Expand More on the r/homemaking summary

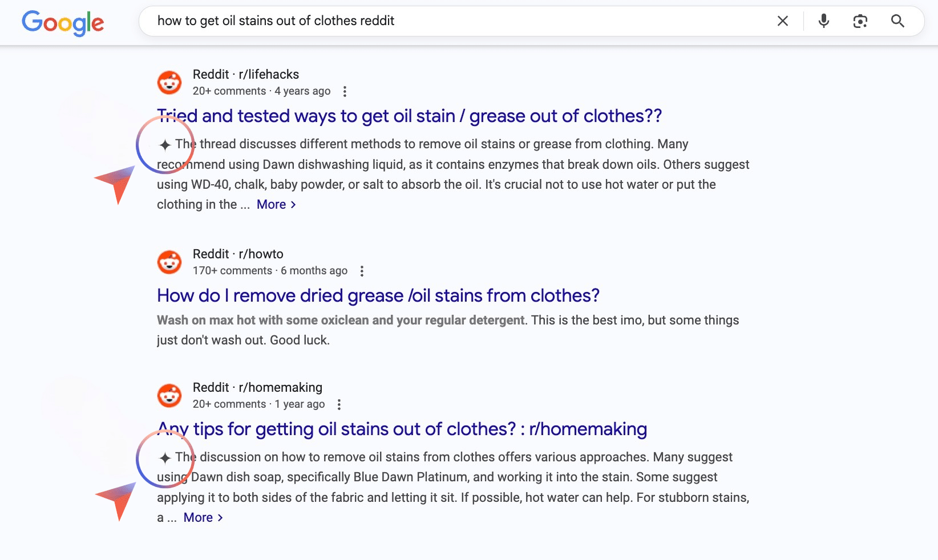[203, 517]
